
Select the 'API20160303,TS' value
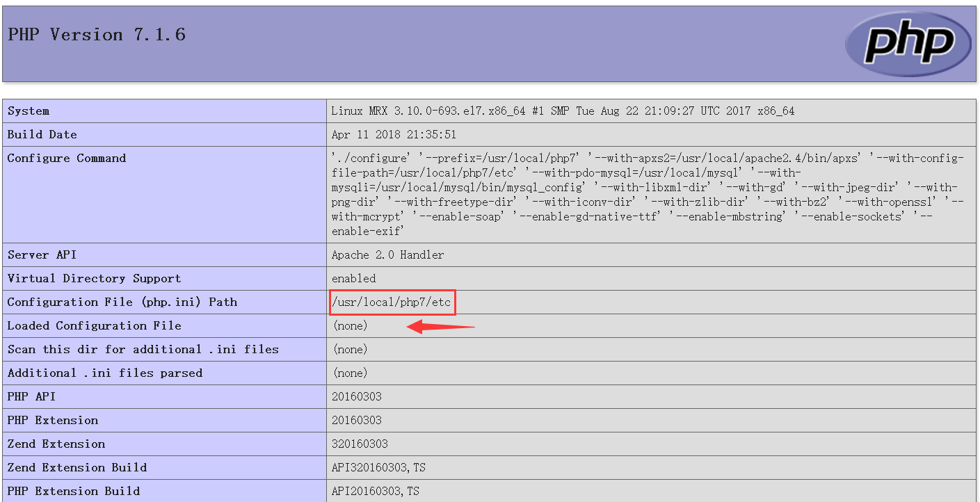(376, 492)
